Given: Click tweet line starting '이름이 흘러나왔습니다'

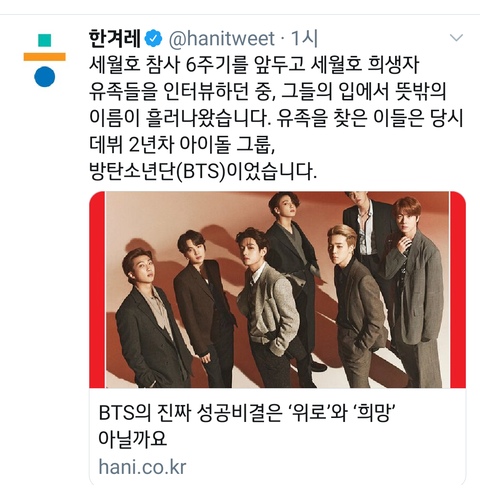Looking at the screenshot, I should (x=276, y=118).
